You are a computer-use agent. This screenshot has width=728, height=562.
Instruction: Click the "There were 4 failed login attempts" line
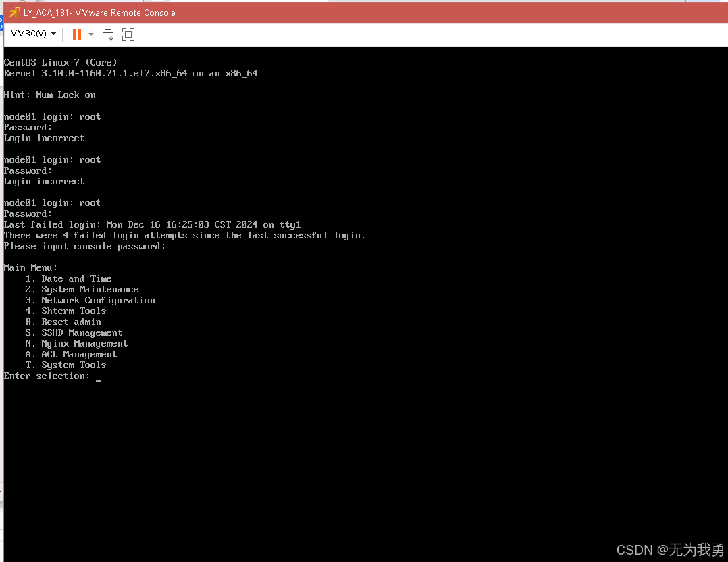coord(184,236)
